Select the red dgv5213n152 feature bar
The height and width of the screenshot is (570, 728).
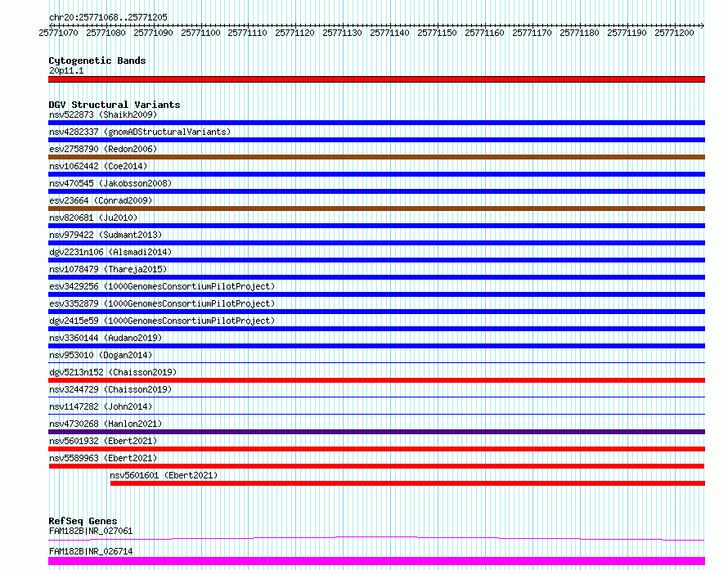click(x=376, y=380)
